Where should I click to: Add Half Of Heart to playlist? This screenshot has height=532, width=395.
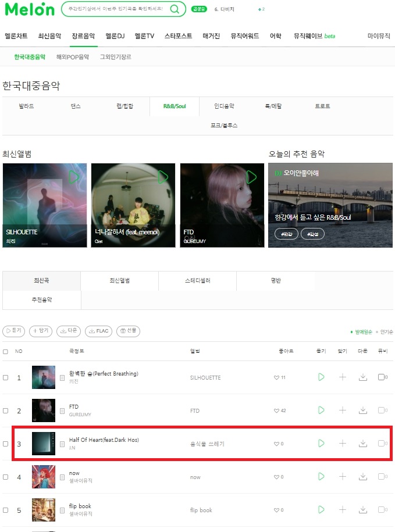(x=343, y=443)
